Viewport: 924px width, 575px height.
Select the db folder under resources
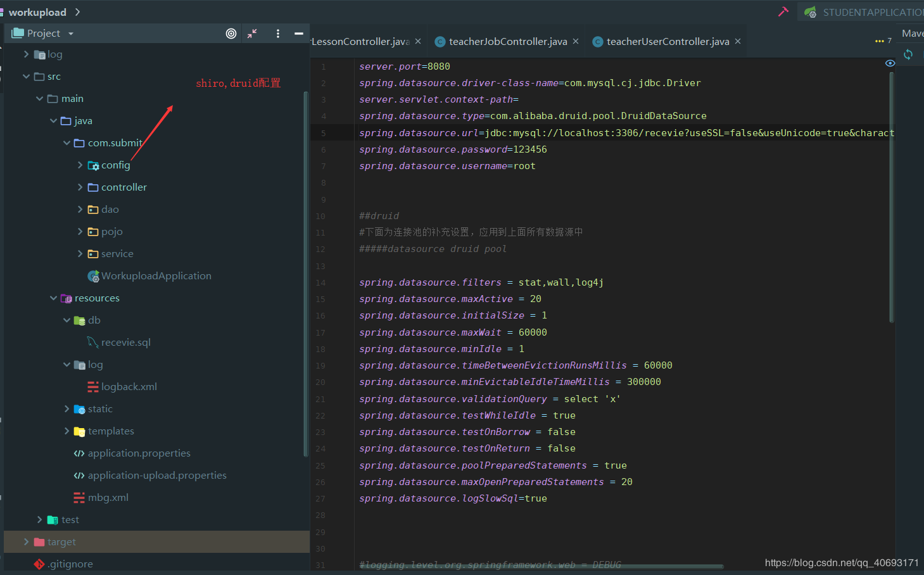(87, 320)
